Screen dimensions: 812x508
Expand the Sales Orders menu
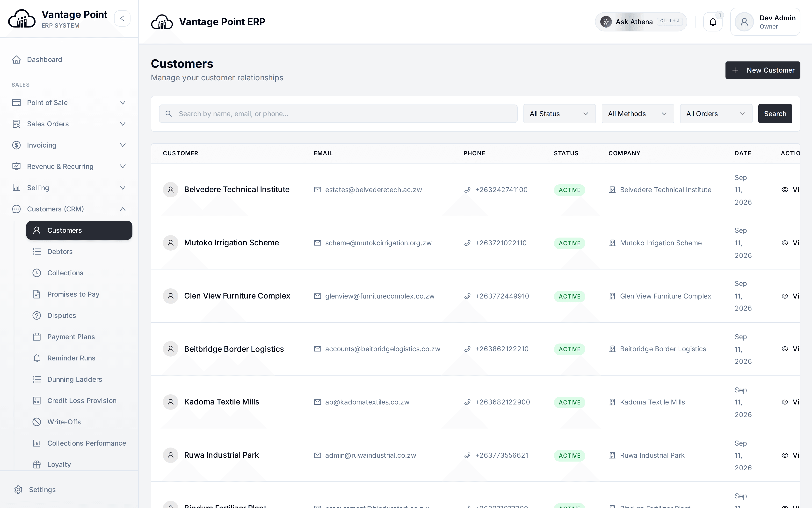[69, 124]
